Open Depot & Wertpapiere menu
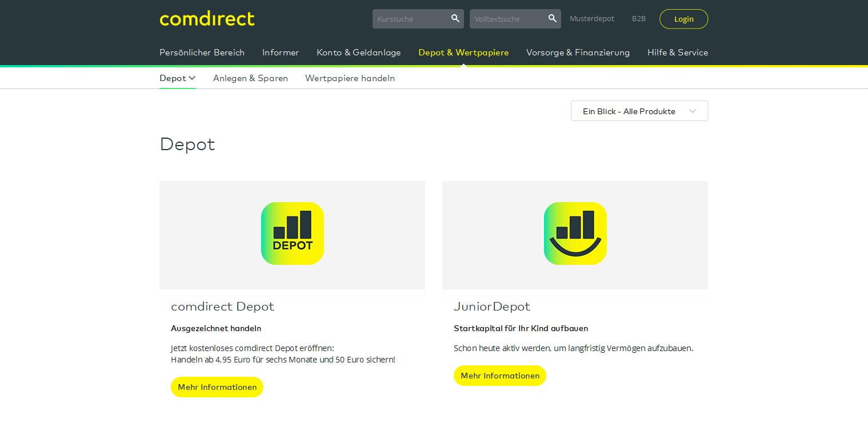868x431 pixels. [x=463, y=53]
